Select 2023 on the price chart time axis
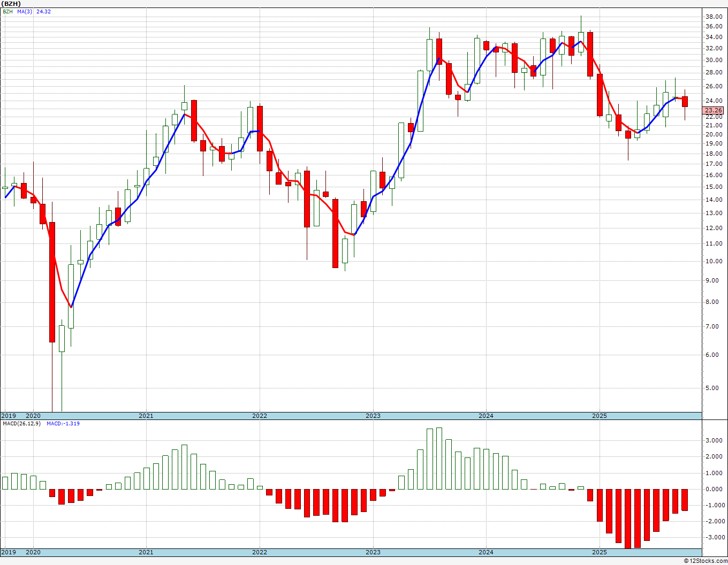Screen dimensions: 728x565 coord(373,416)
